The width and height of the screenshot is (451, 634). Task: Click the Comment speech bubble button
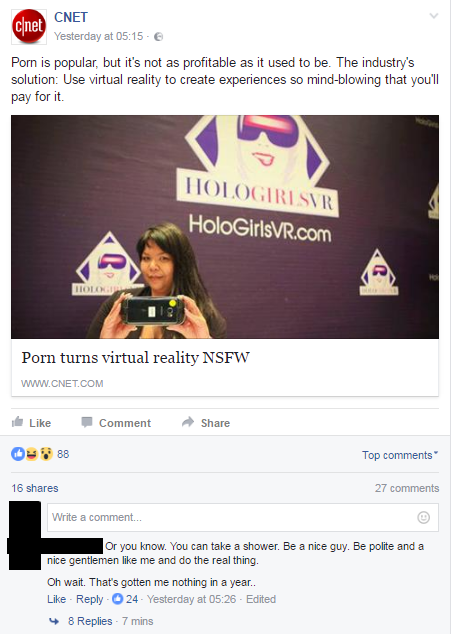coord(116,423)
